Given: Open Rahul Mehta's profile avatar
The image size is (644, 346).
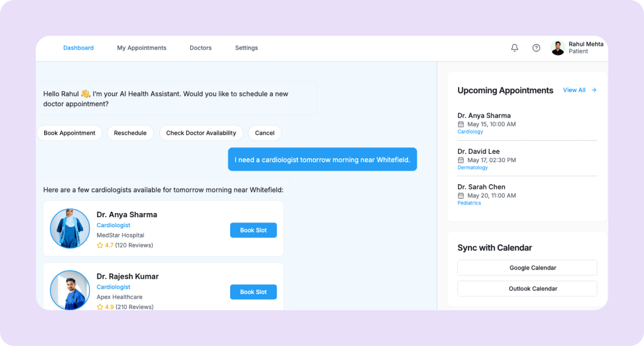Looking at the screenshot, I should coord(558,48).
